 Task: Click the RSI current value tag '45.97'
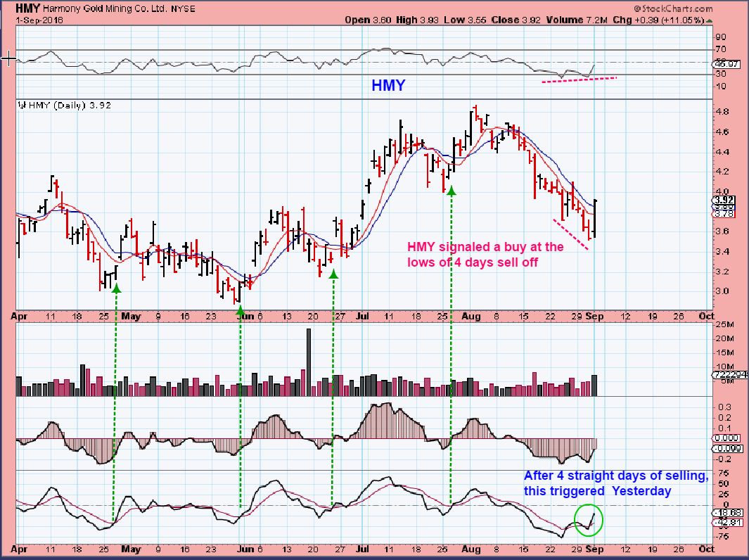pos(726,63)
